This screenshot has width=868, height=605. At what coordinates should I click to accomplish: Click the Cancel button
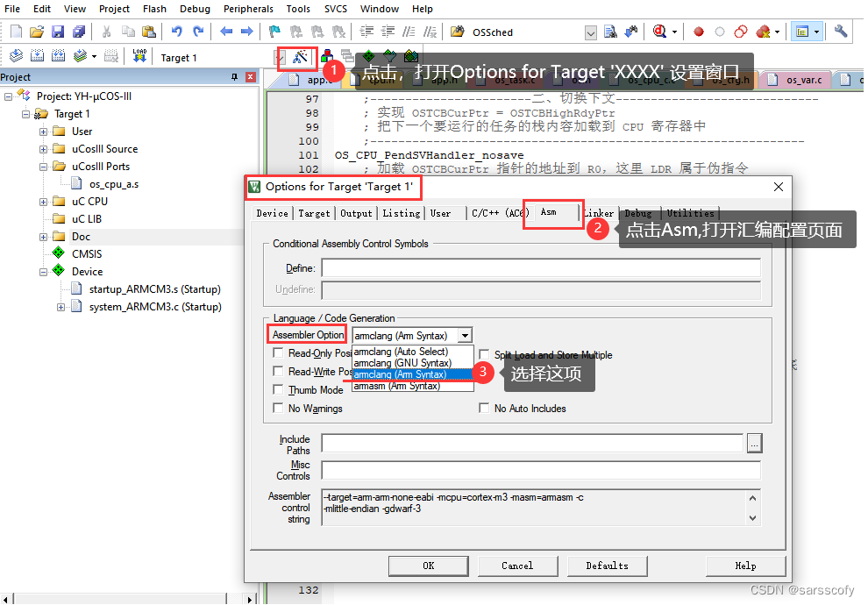pos(517,566)
